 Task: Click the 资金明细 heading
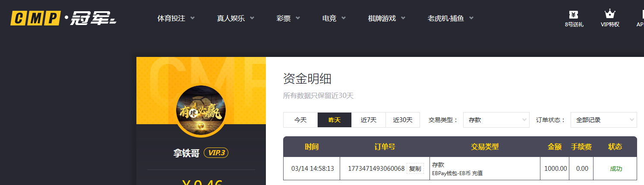[x=307, y=78]
